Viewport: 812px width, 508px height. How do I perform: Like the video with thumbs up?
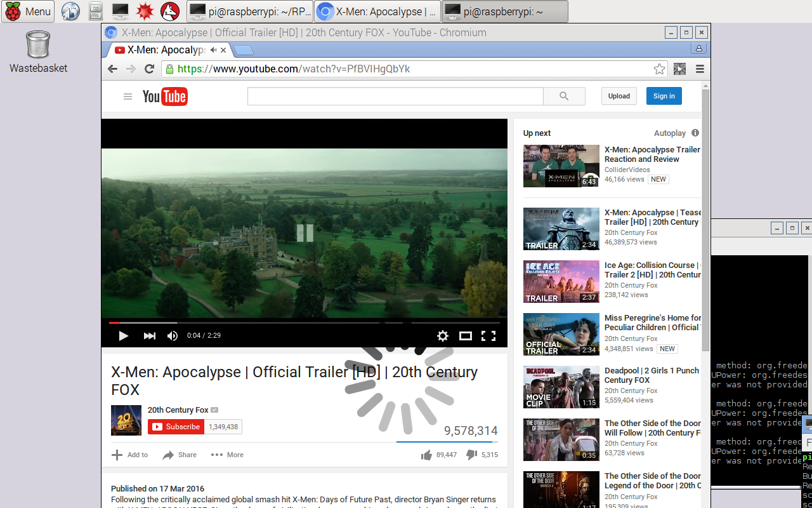tap(438, 455)
